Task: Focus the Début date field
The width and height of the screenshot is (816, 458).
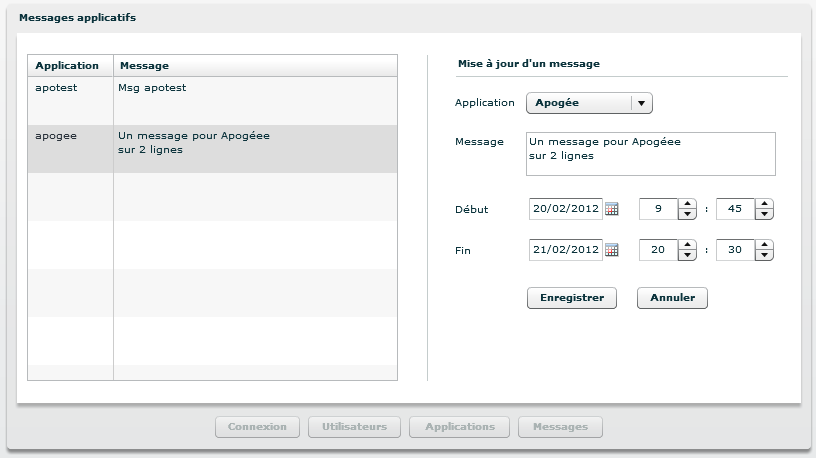Action: [x=565, y=210]
